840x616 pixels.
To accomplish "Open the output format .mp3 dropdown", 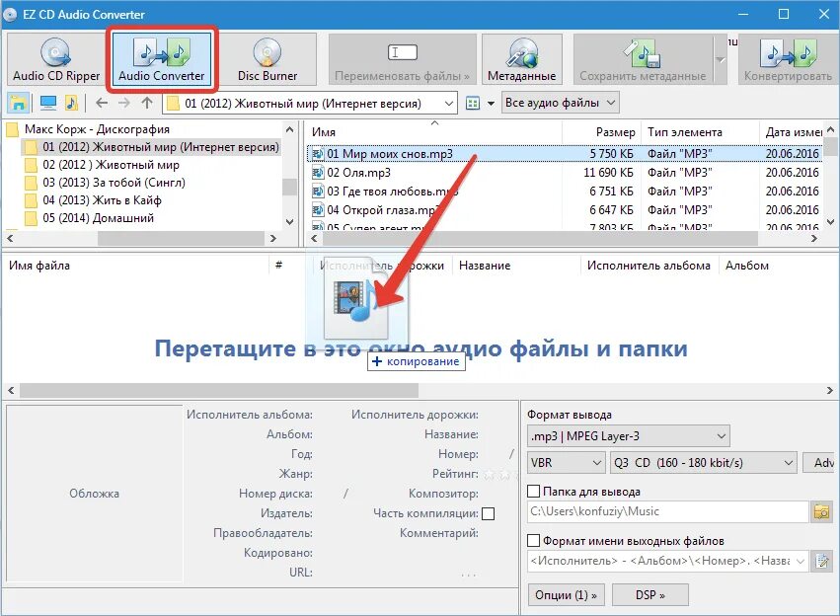I will coord(629,436).
